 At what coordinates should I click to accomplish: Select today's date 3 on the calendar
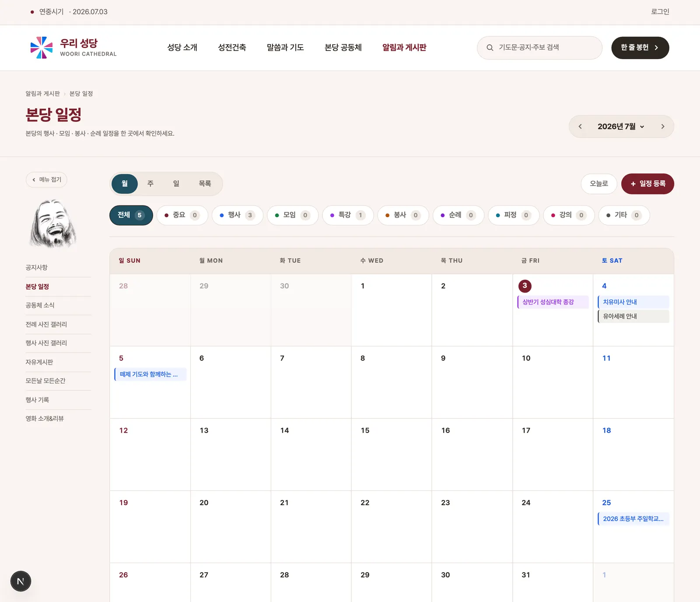click(525, 286)
